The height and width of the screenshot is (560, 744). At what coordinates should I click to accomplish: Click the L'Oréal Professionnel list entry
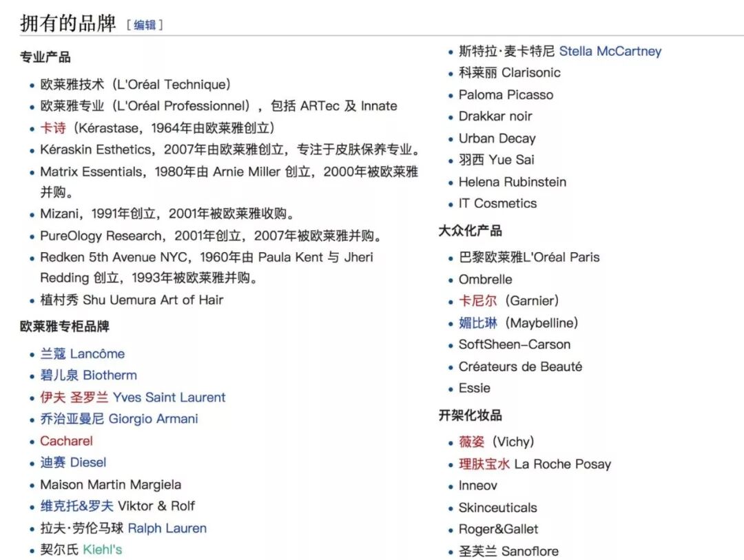[219, 105]
